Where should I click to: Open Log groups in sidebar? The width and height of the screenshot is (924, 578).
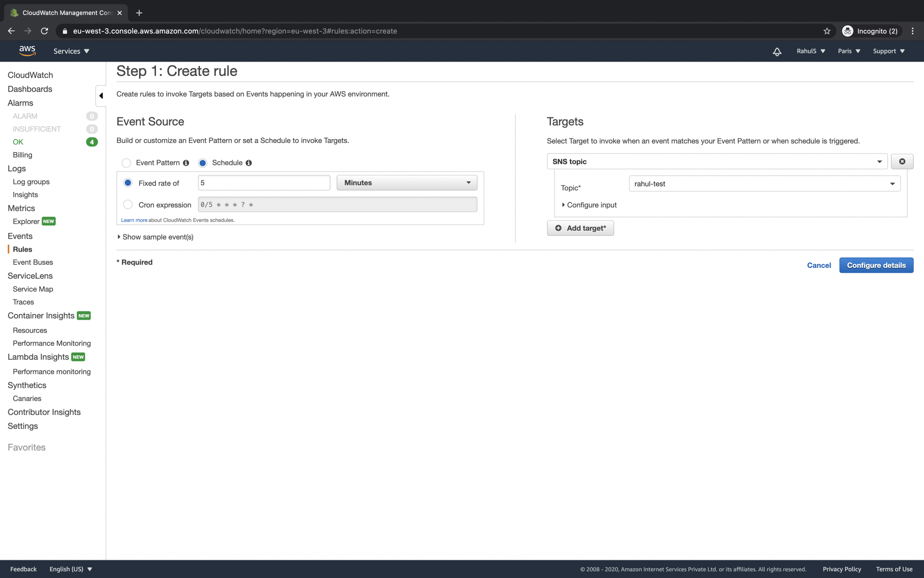coord(31,181)
